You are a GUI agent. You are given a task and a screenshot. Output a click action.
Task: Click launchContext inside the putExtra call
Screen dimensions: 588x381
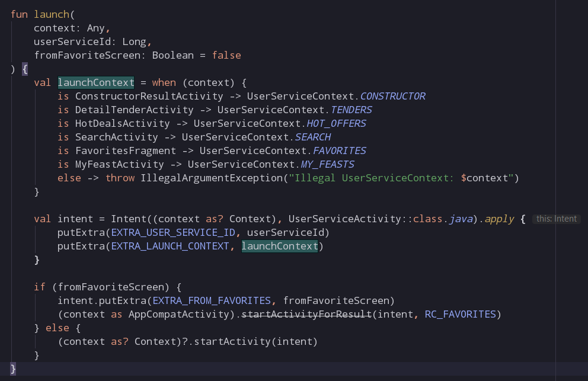279,246
